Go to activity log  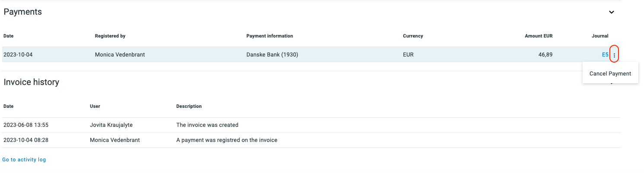click(x=24, y=160)
